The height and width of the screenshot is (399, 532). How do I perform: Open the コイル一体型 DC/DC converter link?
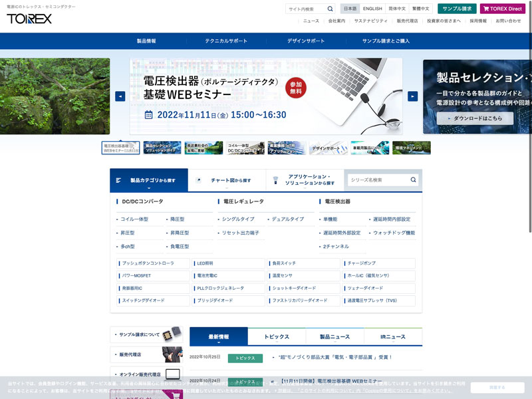(134, 219)
